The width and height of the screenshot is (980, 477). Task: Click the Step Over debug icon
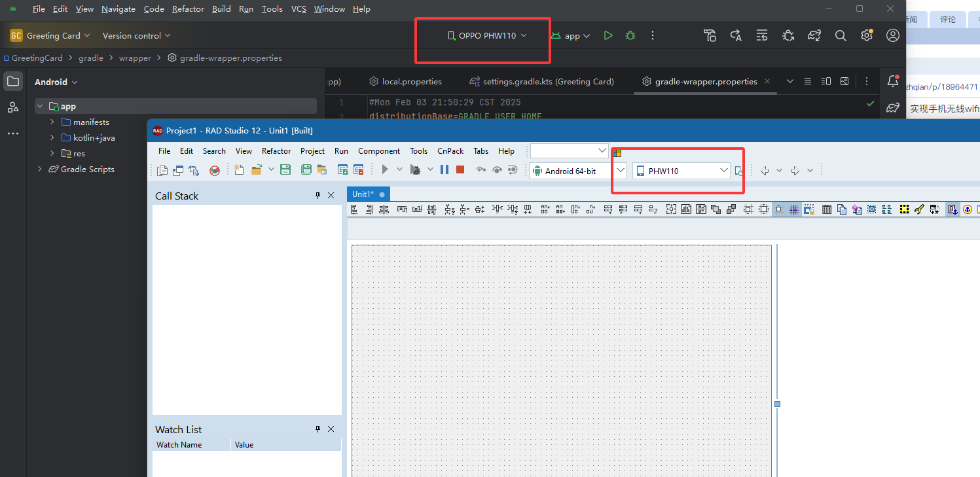(497, 169)
